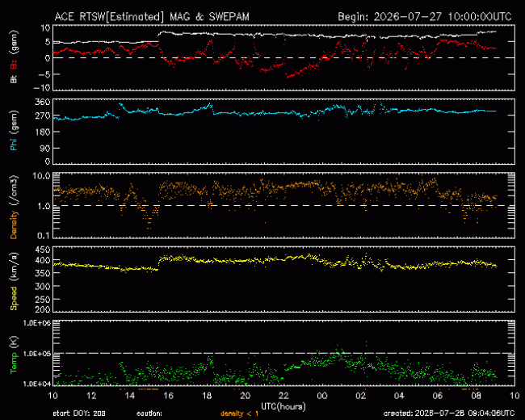Click the '14' hour label on the time axis

pyautogui.click(x=130, y=396)
